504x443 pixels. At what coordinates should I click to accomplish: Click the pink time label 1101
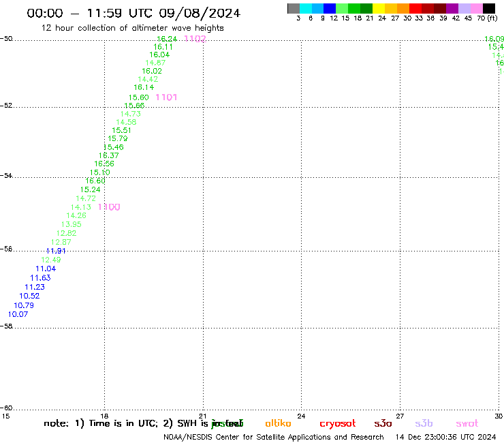(166, 97)
